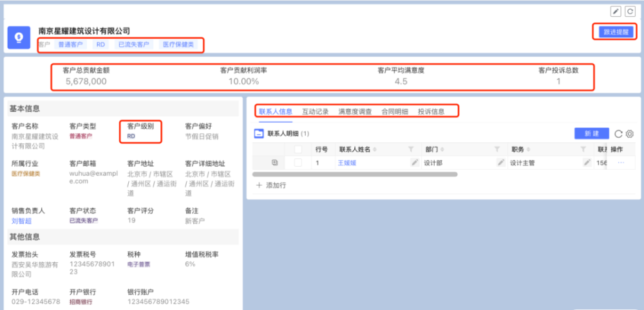Click the 跟进提醒 button
The height and width of the screenshot is (310, 644).
click(x=616, y=32)
